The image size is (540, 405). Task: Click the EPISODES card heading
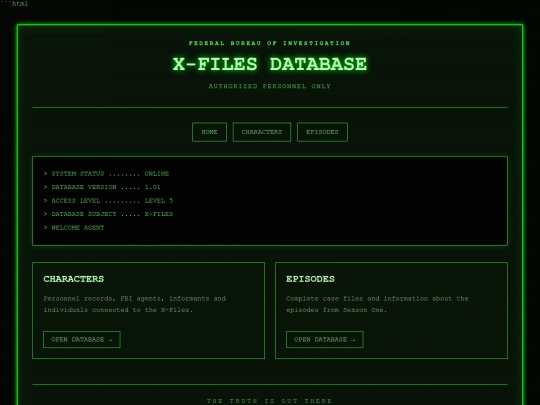(x=310, y=279)
